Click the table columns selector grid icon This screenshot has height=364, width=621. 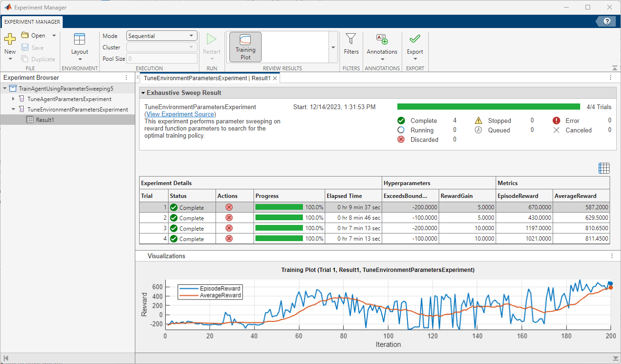point(604,168)
